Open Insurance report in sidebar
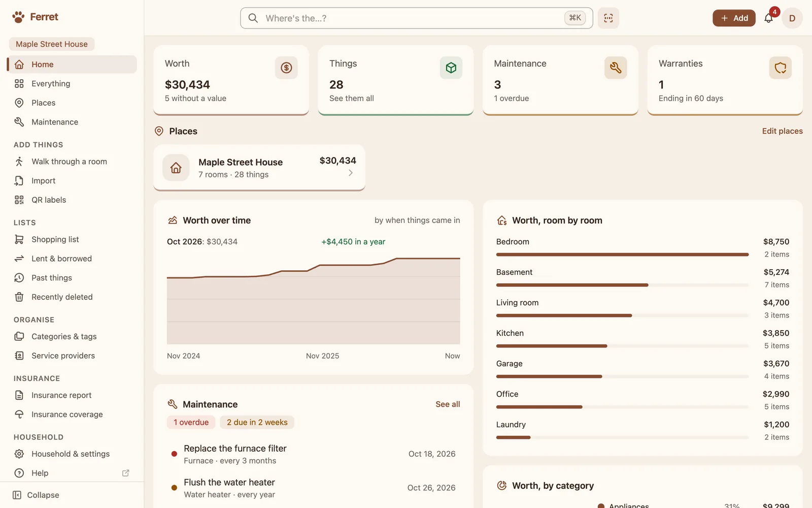Viewport: 812px width, 508px height. (72, 395)
